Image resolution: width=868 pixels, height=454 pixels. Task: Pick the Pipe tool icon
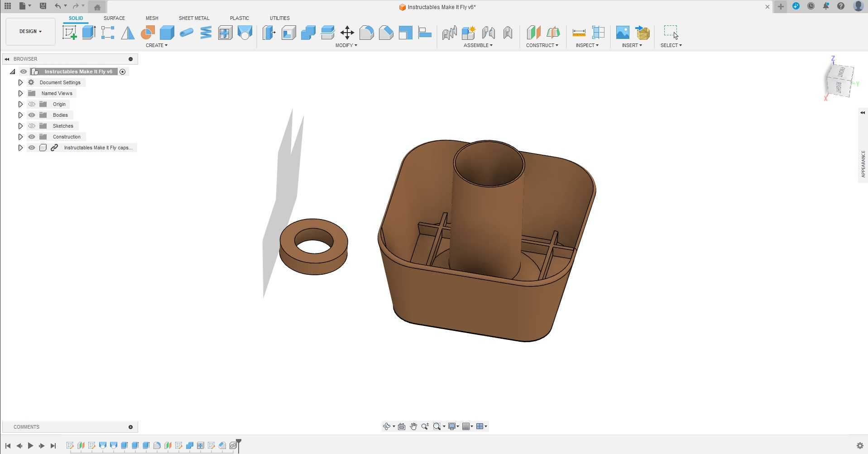[187, 33]
